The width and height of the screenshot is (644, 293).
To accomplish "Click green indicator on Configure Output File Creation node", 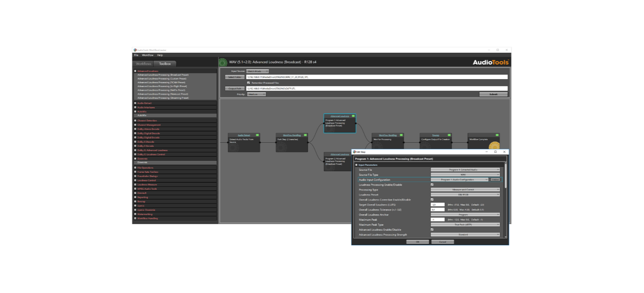I will tap(449, 135).
